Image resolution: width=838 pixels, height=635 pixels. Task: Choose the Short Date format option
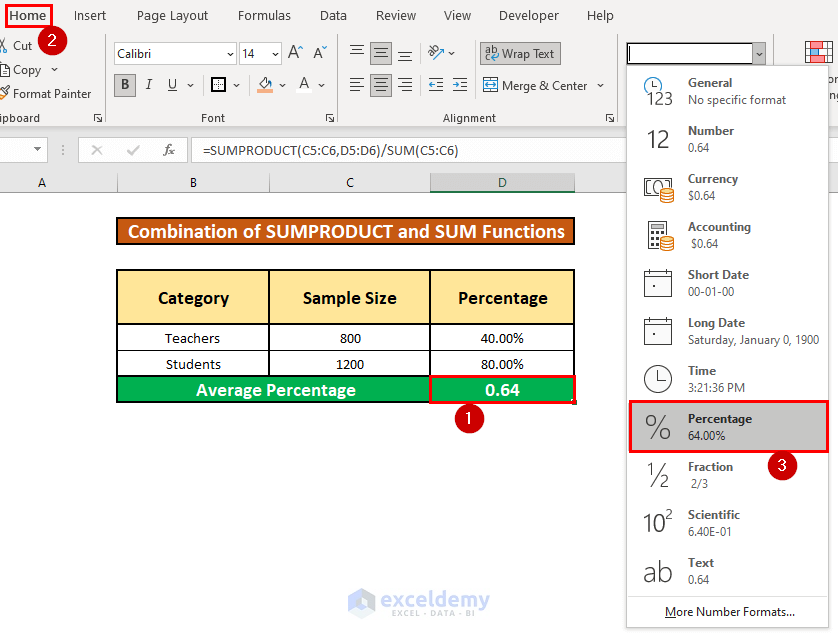[727, 283]
